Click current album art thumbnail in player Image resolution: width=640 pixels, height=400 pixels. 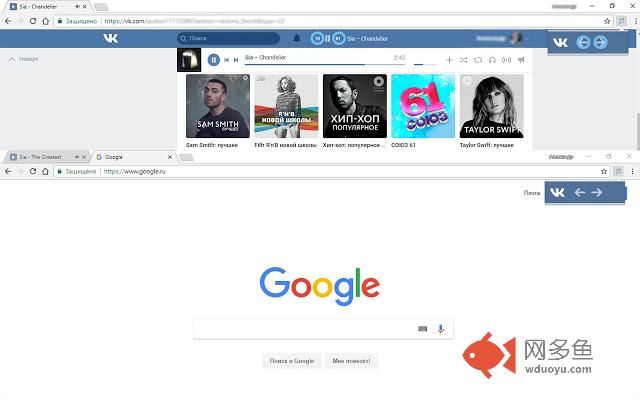189,60
